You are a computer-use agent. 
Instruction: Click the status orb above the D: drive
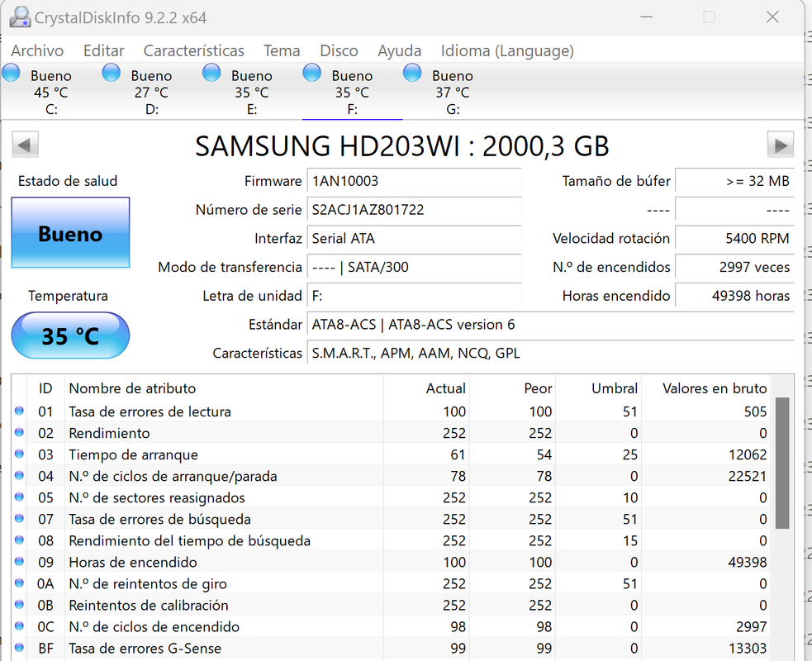111,73
